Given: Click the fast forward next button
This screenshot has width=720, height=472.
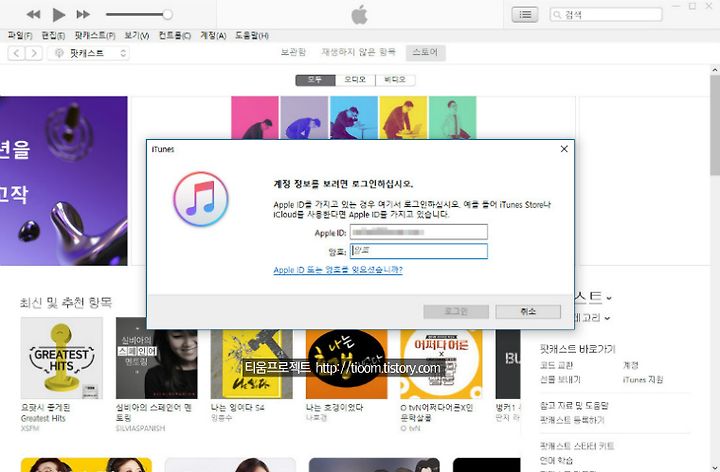Looking at the screenshot, I should [x=83, y=14].
